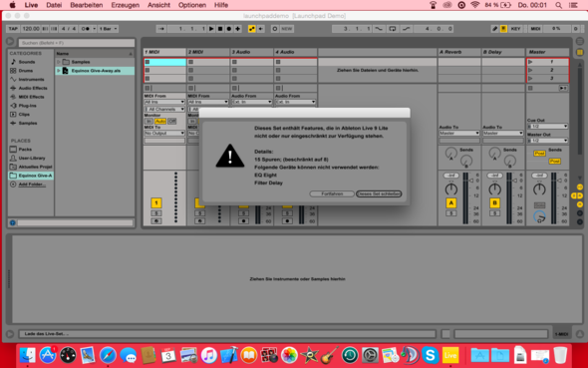Open Master Out dropdown

point(547,141)
